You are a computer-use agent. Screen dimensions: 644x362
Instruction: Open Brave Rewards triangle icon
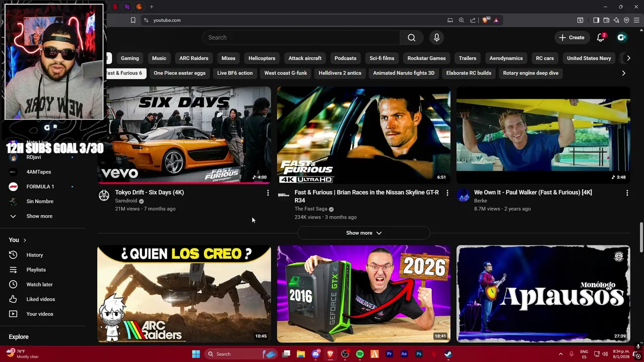(496, 20)
